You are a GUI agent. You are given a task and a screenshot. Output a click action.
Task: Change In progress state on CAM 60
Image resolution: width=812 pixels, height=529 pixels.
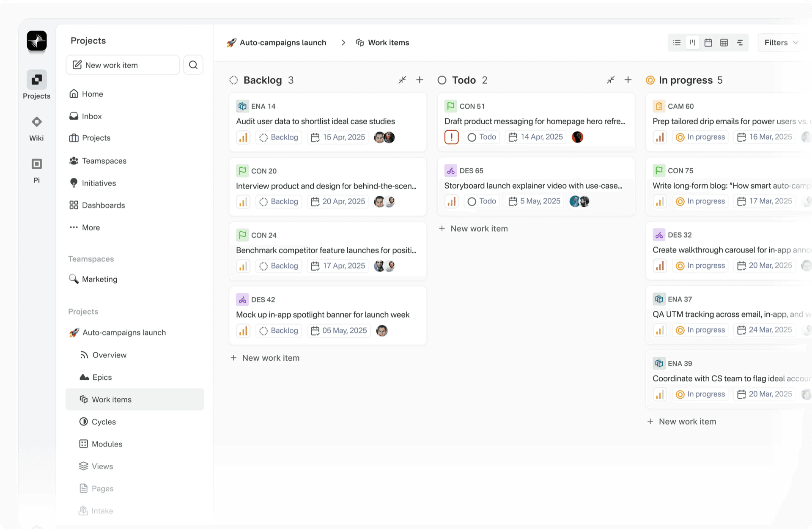coord(700,137)
